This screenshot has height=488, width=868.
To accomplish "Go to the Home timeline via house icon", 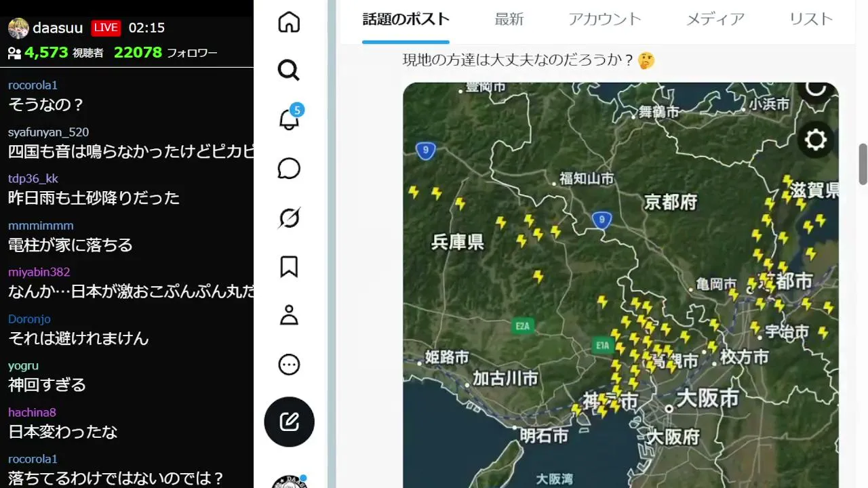I will (x=289, y=22).
